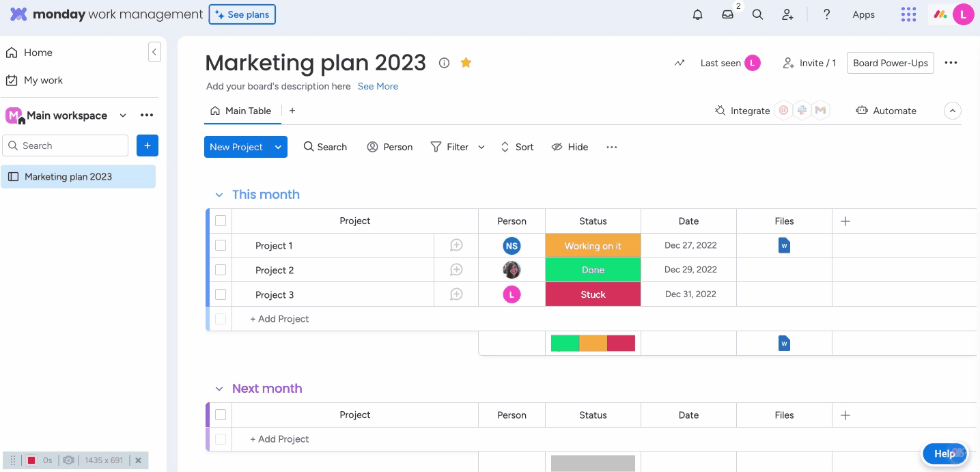
Task: Open the Word file in Project 1 row
Action: (784, 245)
